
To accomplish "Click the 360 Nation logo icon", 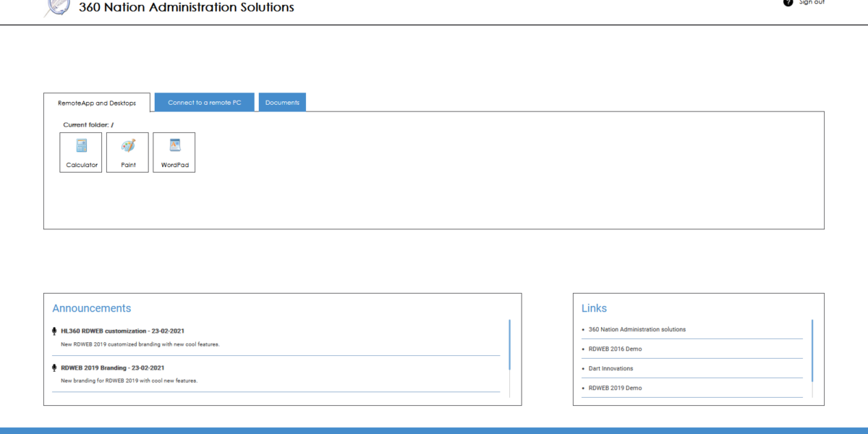I will coord(57,7).
